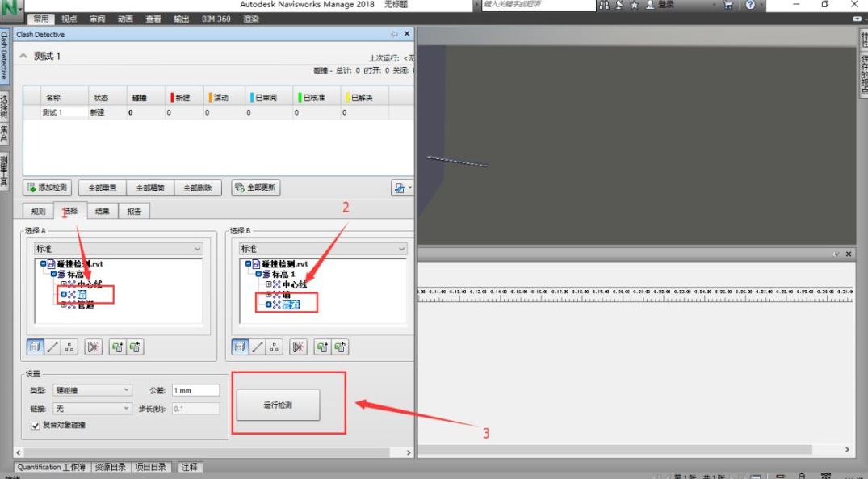Open the 标准 dropdown in Selection A
This screenshot has height=479, width=868.
(119, 249)
